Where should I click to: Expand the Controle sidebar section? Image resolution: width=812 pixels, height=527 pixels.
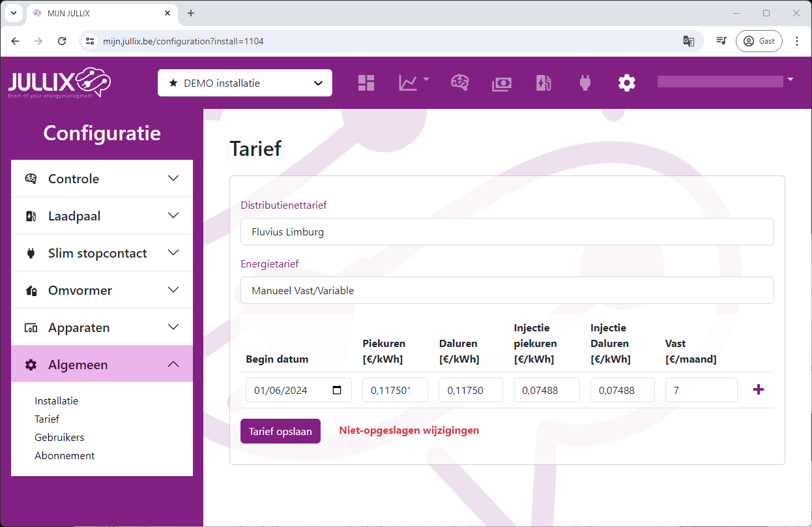click(x=102, y=179)
